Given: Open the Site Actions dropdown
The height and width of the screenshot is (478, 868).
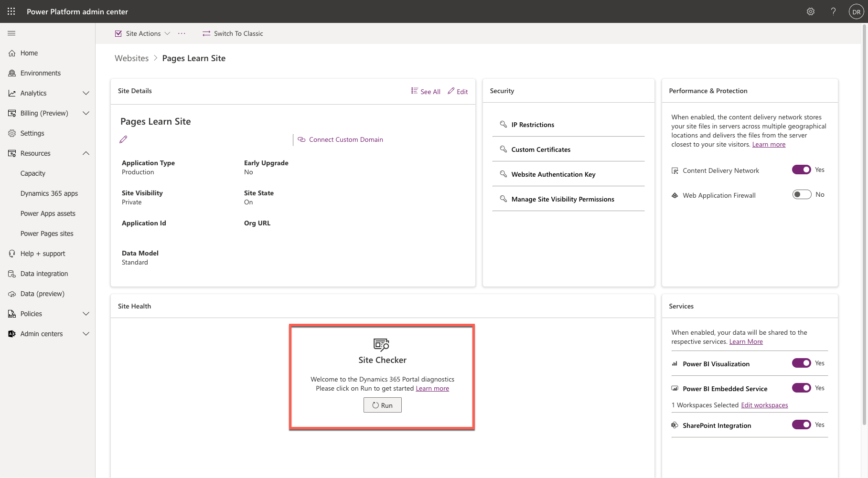Looking at the screenshot, I should click(143, 33).
